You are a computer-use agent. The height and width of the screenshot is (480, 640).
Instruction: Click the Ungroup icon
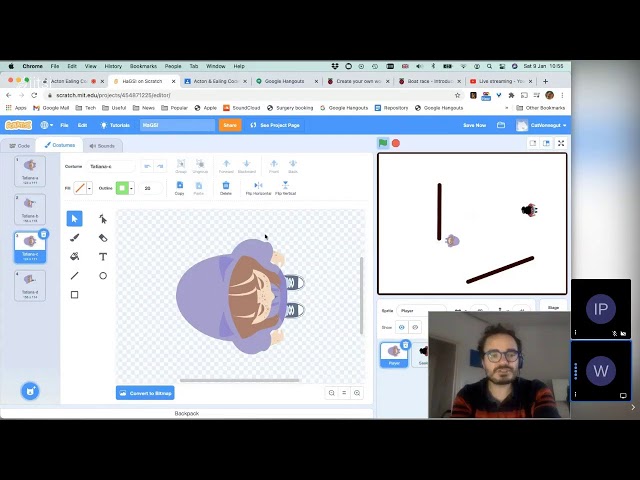click(200, 166)
